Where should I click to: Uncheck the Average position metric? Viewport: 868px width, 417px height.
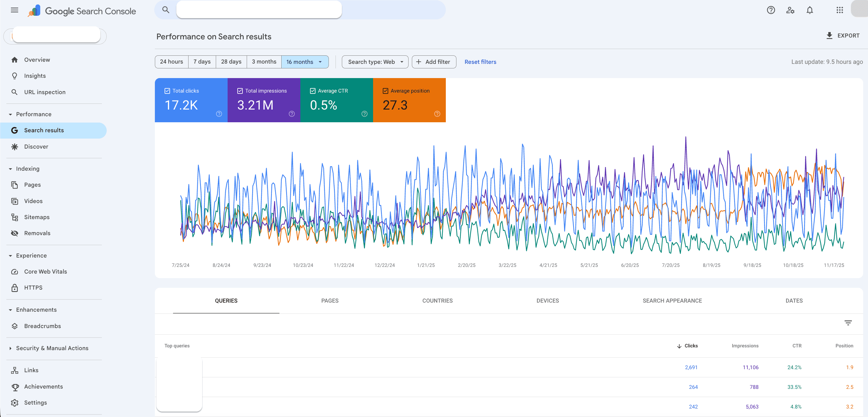point(386,90)
